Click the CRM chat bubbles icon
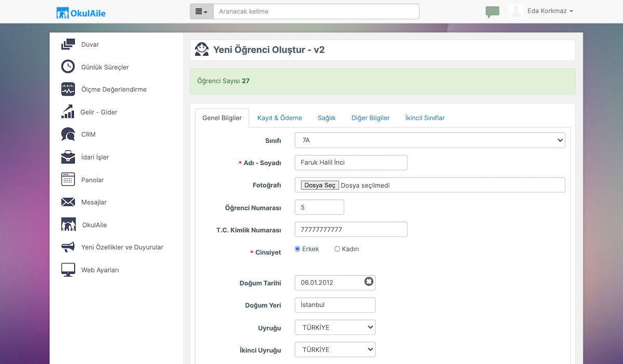This screenshot has width=623, height=364. click(68, 134)
